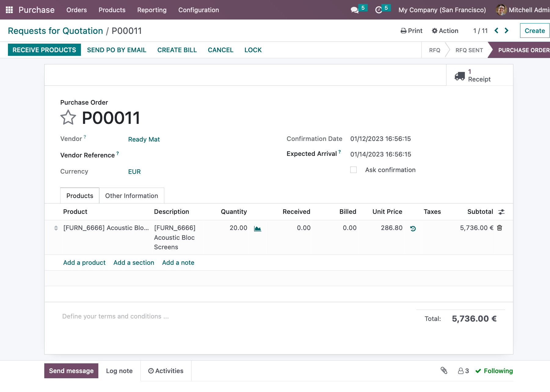550x392 pixels.
Task: Click the quantity value 20.00
Action: pyautogui.click(x=238, y=228)
